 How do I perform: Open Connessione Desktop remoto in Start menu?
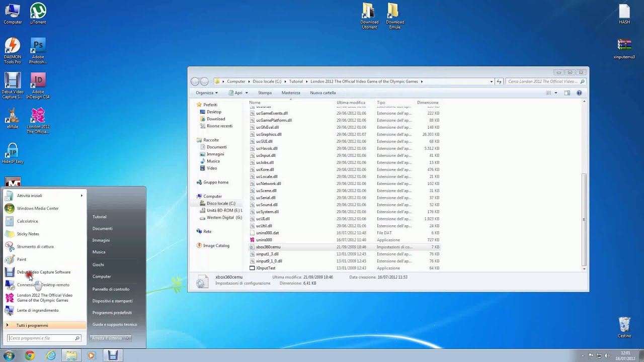(x=44, y=285)
